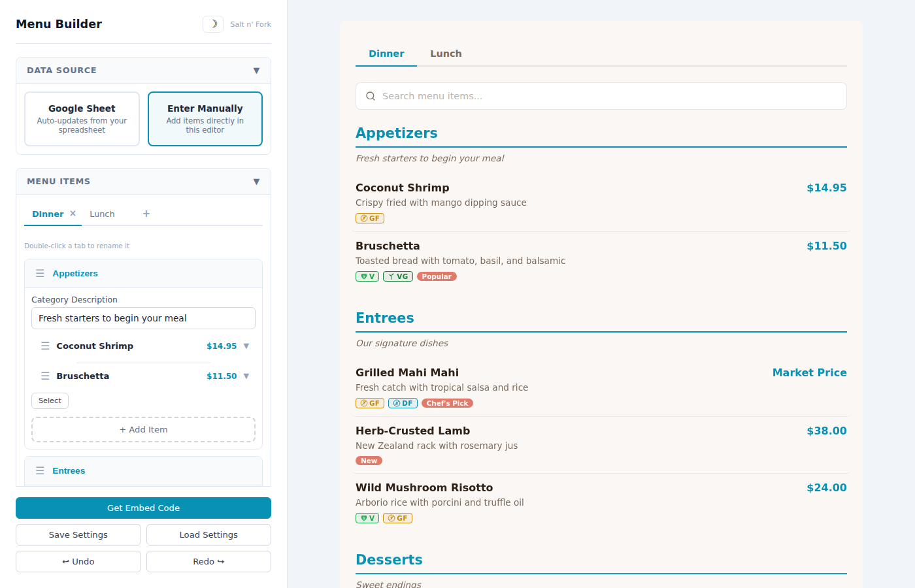The width and height of the screenshot is (915, 588).
Task: Select the Enter Manually data source card
Action: click(205, 118)
